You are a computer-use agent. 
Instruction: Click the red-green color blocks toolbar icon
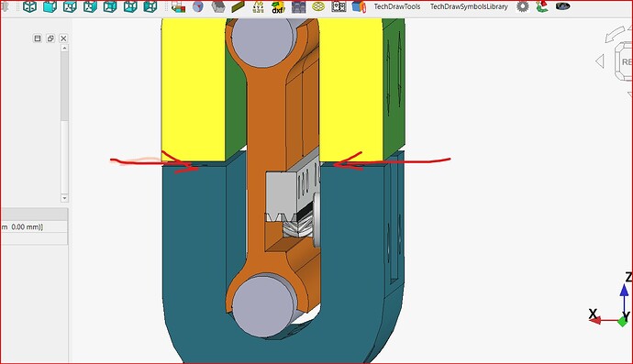pyautogui.click(x=178, y=6)
